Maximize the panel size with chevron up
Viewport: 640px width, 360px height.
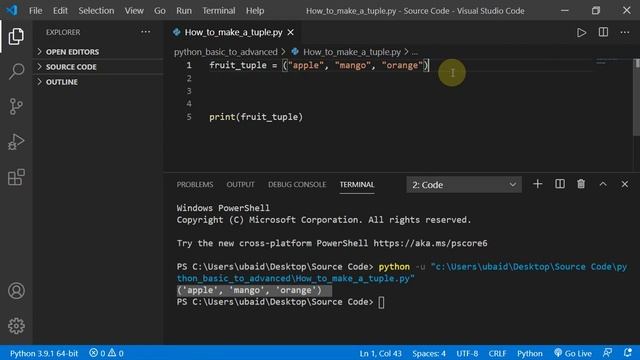point(603,184)
